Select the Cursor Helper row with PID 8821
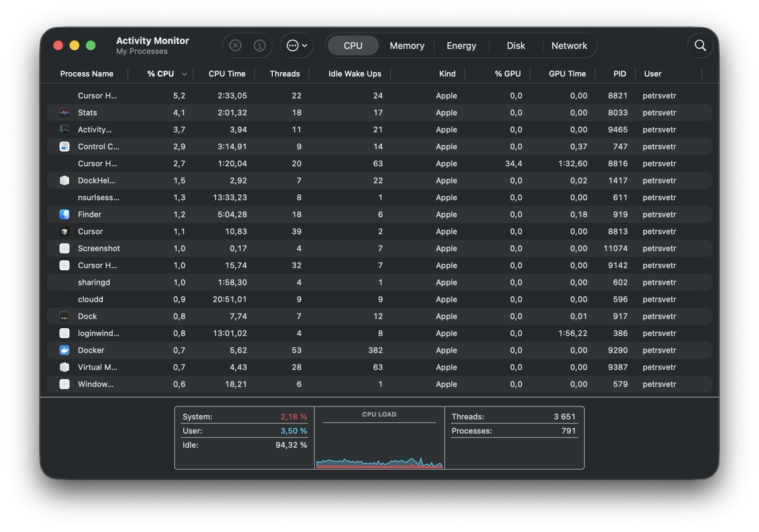Screen dimensions: 759x532 pyautogui.click(x=379, y=95)
